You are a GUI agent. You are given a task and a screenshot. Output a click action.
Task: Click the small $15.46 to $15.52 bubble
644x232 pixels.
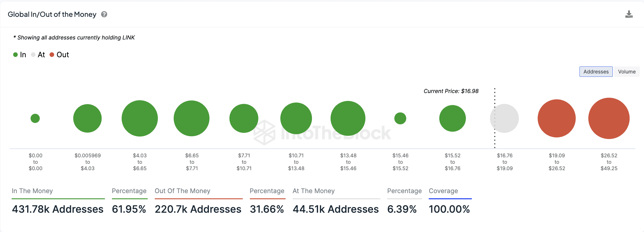point(400,118)
